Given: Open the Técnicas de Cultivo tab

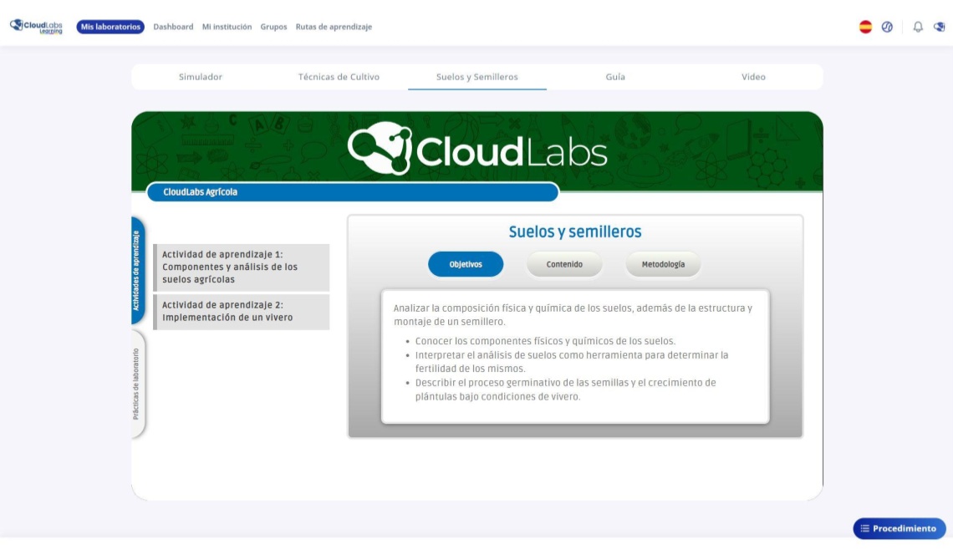Looking at the screenshot, I should [x=339, y=77].
